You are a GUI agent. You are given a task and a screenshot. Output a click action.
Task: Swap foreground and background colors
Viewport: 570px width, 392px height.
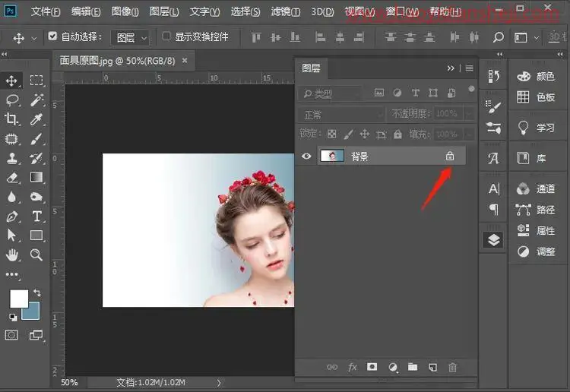coord(36,292)
